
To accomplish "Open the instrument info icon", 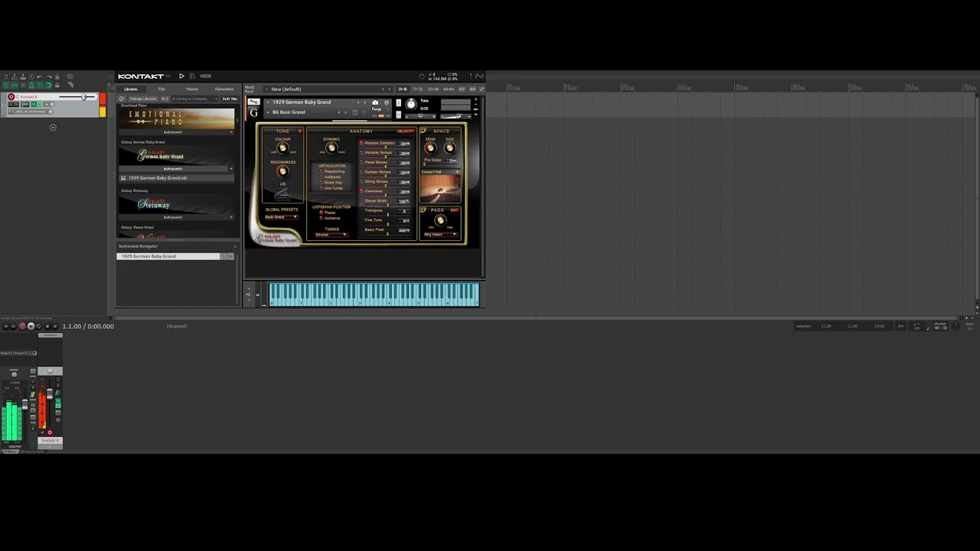I will (386, 103).
